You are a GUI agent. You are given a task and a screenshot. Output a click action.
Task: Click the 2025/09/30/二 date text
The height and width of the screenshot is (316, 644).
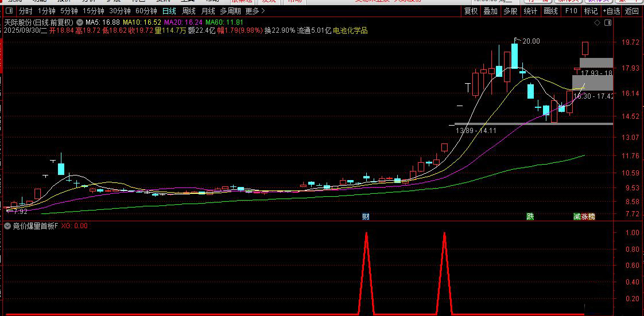26,30
